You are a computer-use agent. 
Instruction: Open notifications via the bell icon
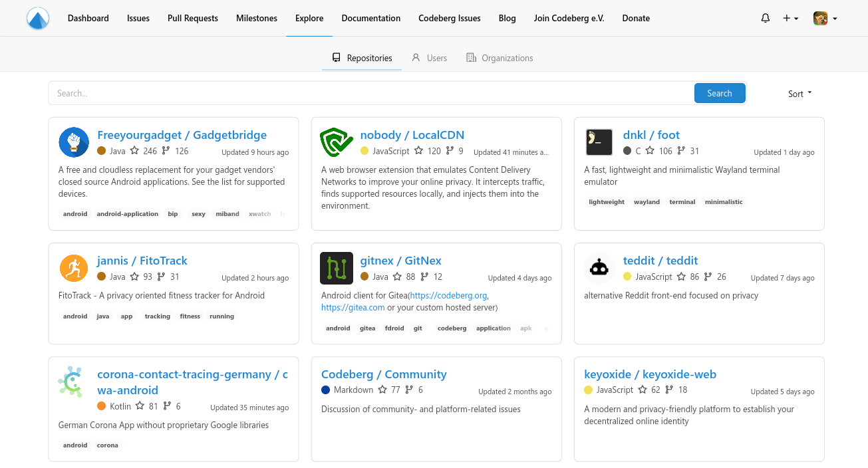coord(765,19)
